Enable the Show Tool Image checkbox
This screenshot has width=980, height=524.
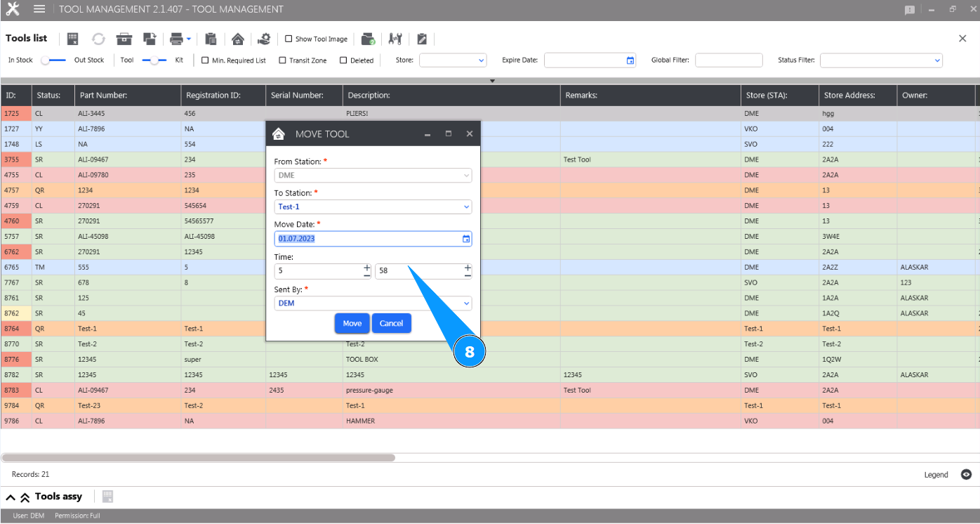point(289,39)
